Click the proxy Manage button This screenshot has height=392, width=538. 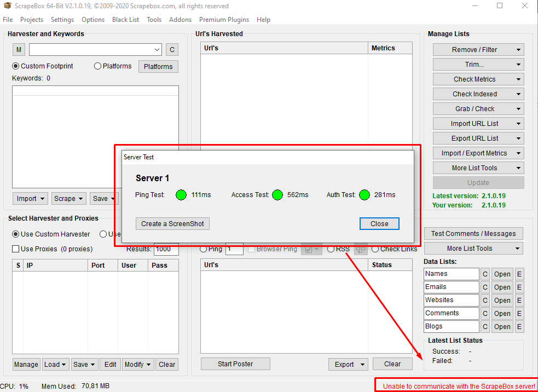[x=26, y=365]
